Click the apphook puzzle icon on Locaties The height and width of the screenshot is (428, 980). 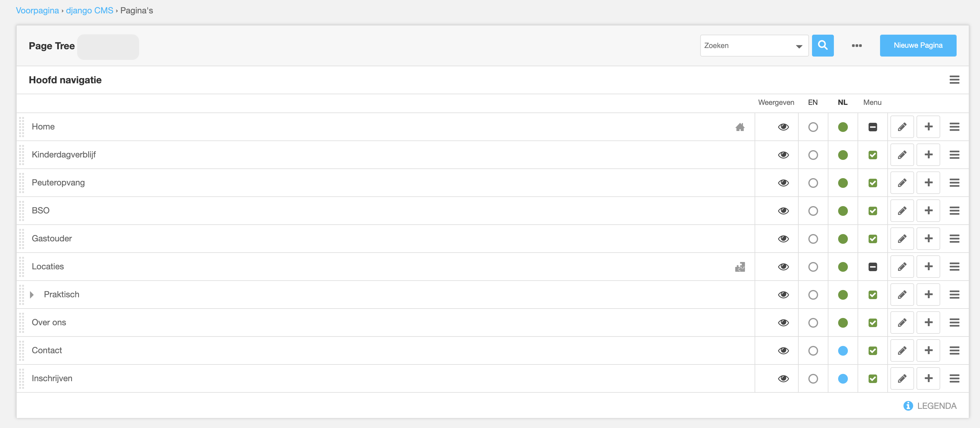click(740, 267)
